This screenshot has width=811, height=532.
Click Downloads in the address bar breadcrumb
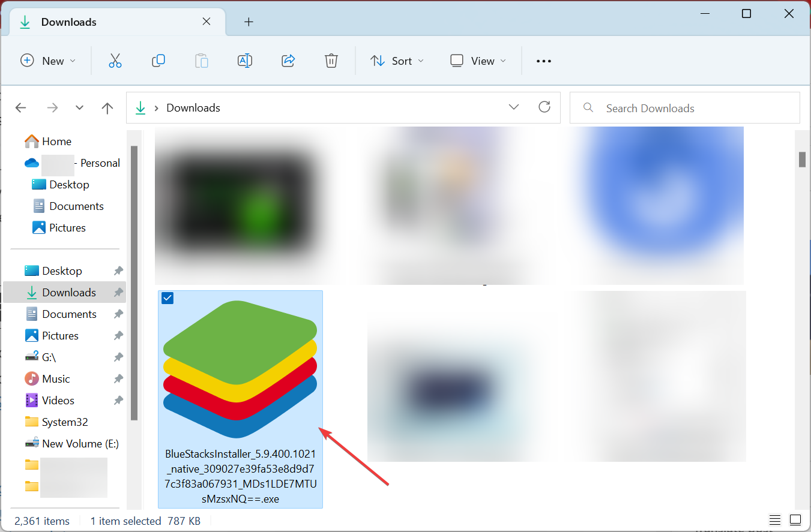[x=193, y=108]
